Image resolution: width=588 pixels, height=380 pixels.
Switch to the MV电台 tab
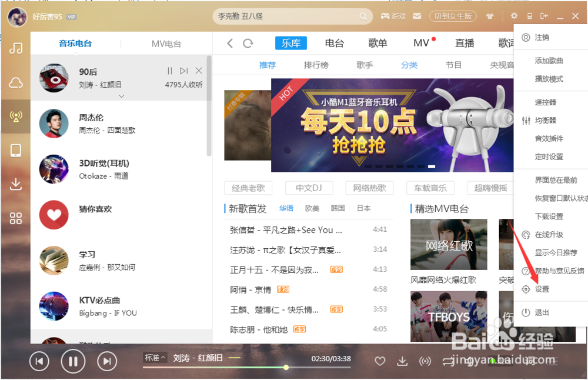coord(166,44)
